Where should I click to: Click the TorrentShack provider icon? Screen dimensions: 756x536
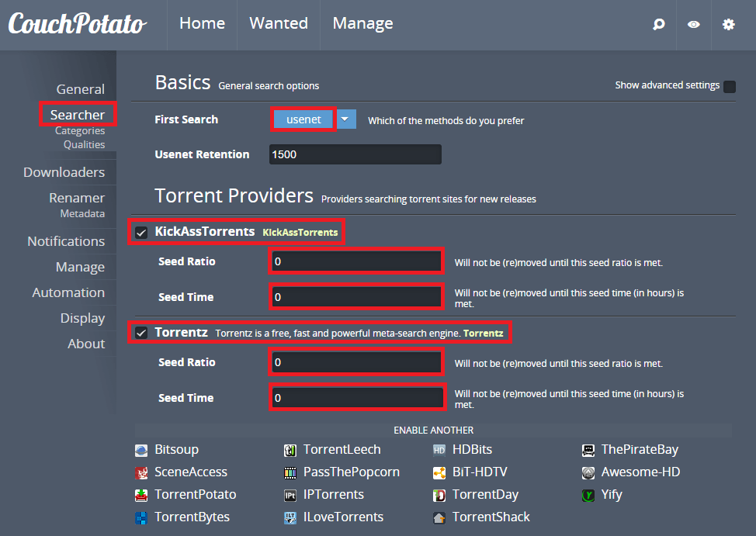click(439, 517)
